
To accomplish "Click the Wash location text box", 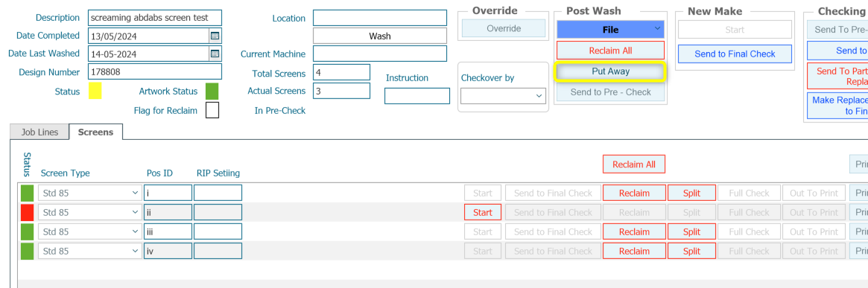I will coord(380,36).
